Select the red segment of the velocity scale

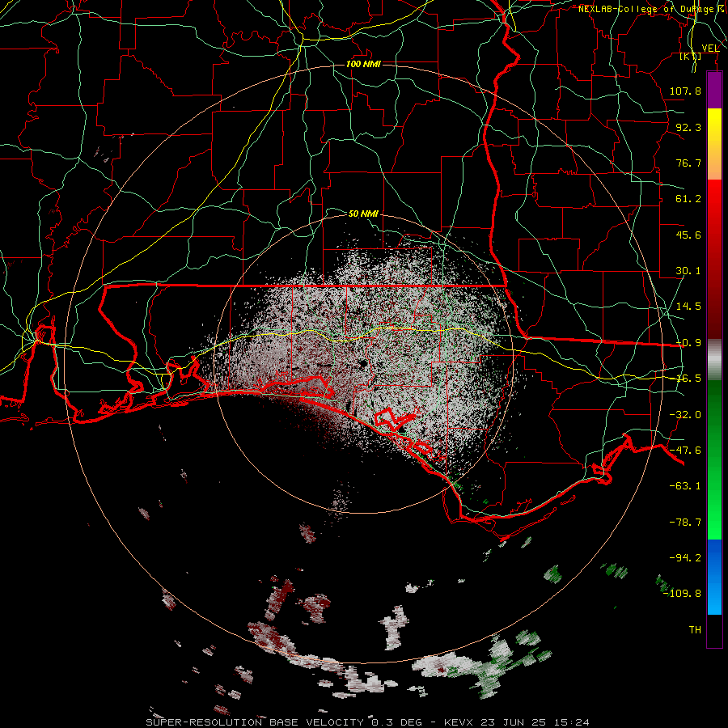[714, 259]
